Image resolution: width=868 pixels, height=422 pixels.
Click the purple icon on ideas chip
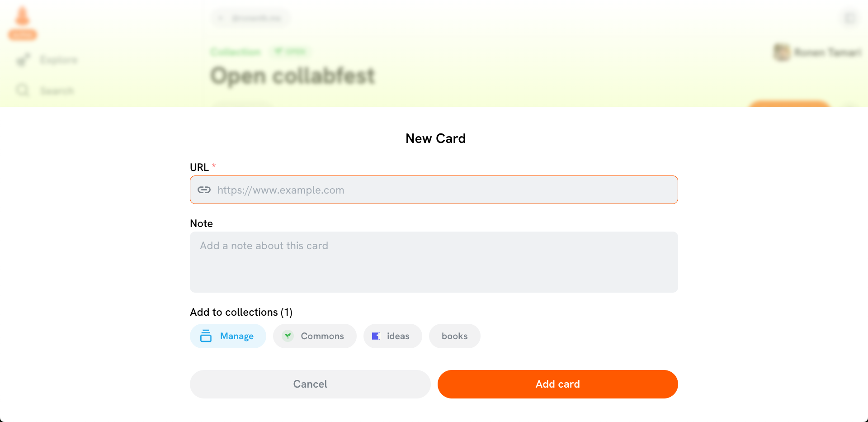tap(376, 336)
